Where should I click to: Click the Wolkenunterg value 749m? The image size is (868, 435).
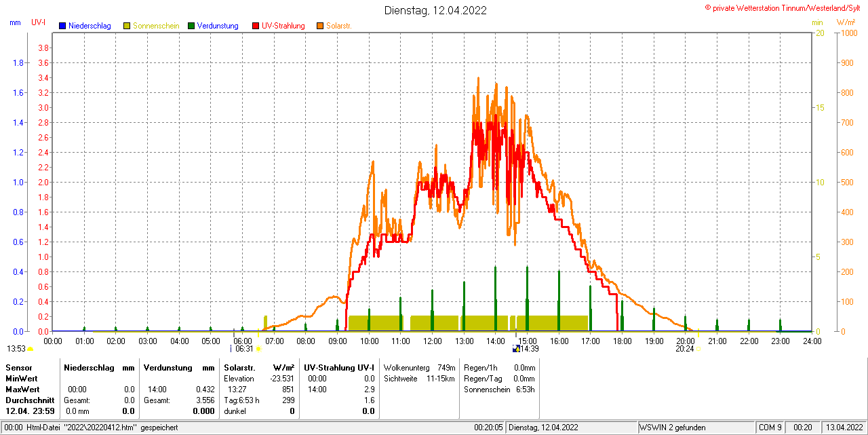446,367
